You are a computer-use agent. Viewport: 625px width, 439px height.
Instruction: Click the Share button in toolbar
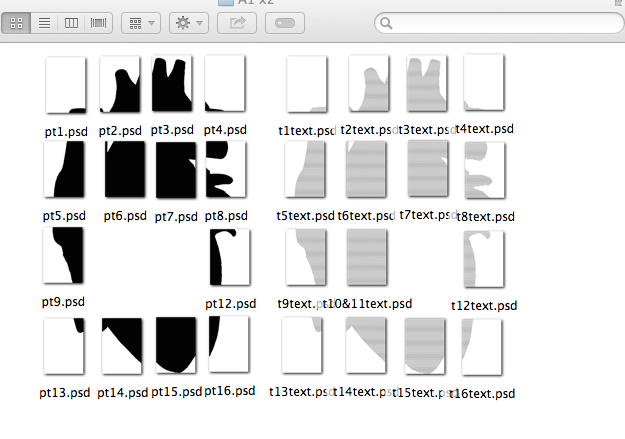[237, 23]
